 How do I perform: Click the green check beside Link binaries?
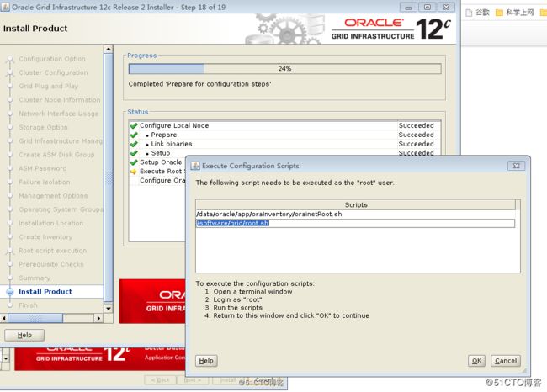(x=134, y=144)
